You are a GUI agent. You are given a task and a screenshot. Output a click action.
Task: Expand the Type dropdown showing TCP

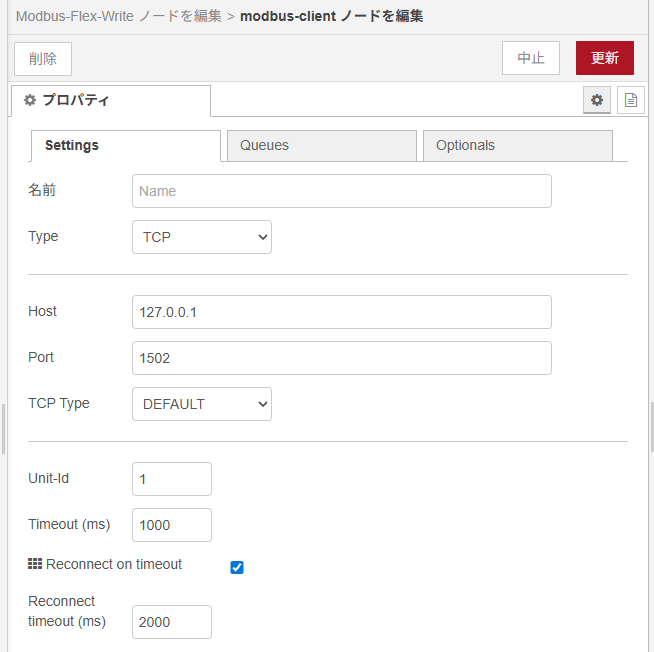pos(202,237)
